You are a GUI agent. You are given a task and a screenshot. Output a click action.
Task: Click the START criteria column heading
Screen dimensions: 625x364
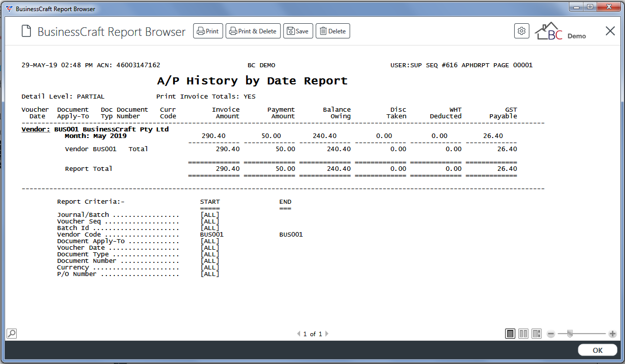210,202
